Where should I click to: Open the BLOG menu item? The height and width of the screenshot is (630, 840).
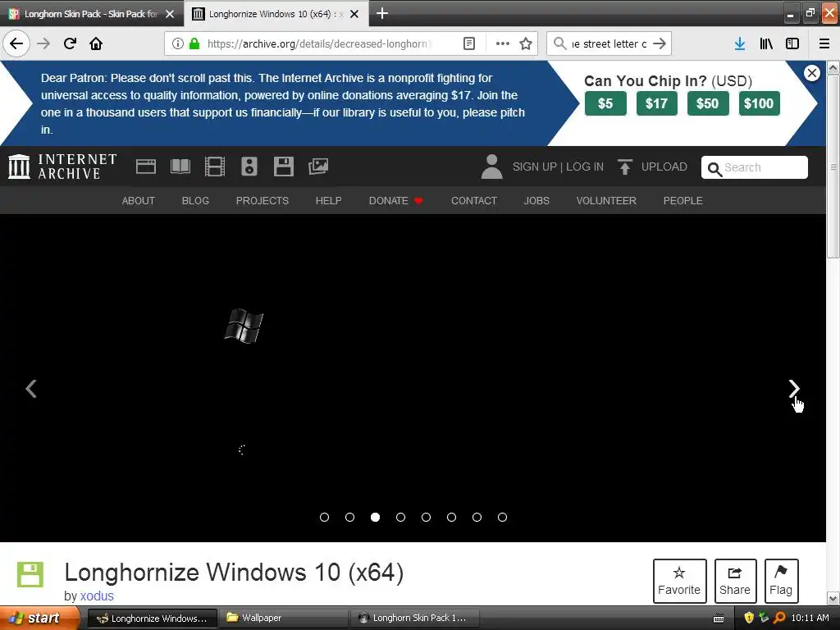195,200
